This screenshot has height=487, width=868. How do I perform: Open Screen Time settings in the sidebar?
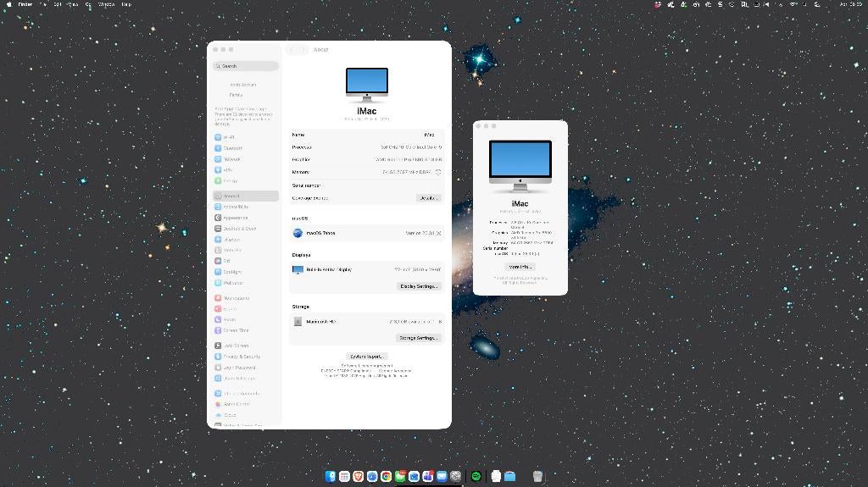click(x=245, y=330)
